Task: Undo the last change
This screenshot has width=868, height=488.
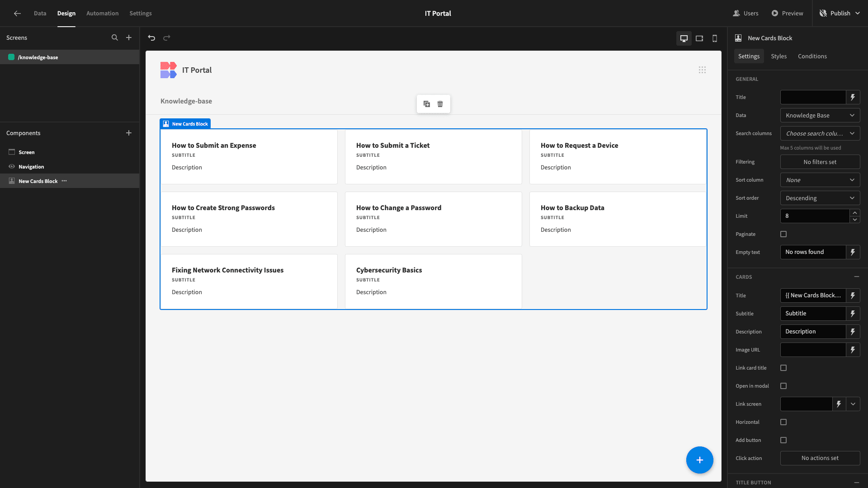Action: 151,38
